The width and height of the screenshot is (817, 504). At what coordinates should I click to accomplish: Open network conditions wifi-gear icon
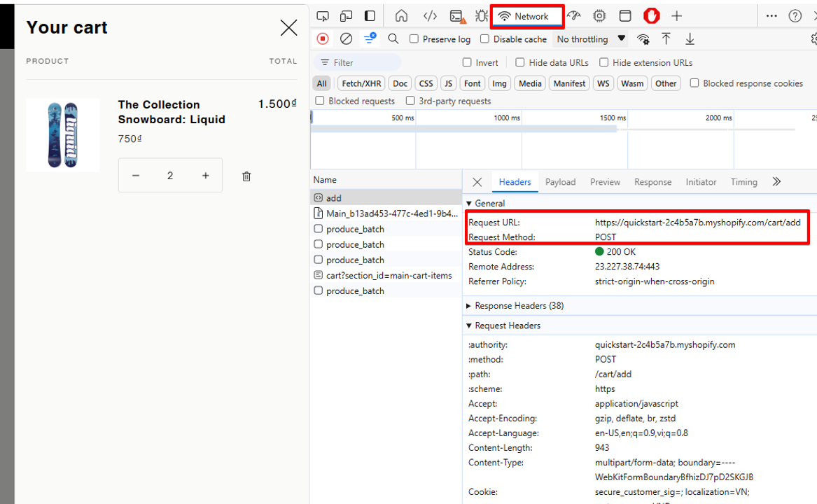pos(643,39)
